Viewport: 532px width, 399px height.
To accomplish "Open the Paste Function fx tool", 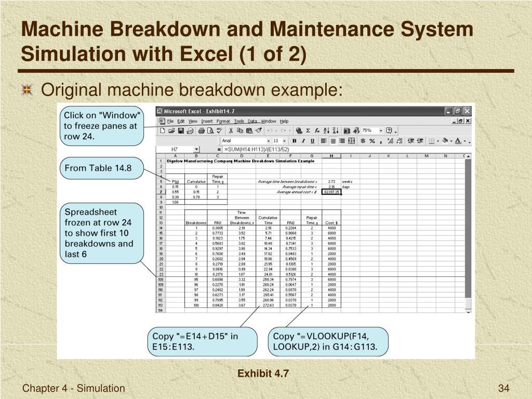I will [x=317, y=130].
